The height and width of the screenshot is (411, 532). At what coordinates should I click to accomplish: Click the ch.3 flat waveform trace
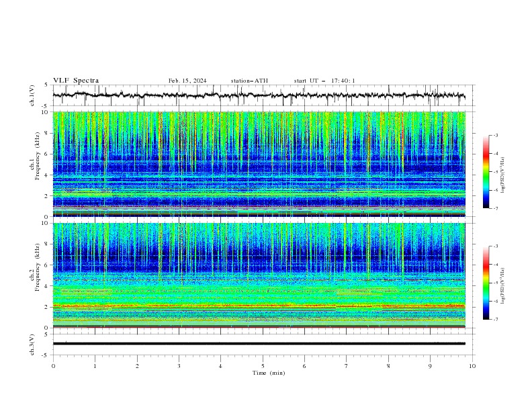point(259,344)
